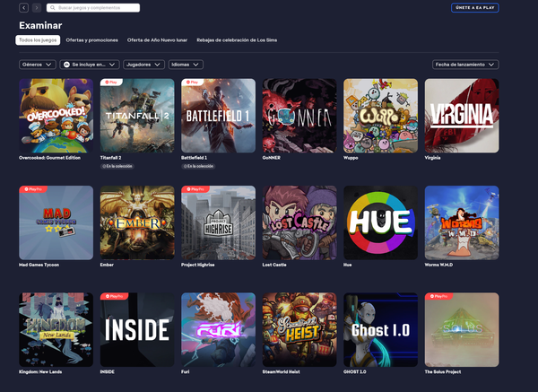Open the Hue game thumbnail
Image resolution: width=538 pixels, height=392 pixels.
tap(380, 222)
